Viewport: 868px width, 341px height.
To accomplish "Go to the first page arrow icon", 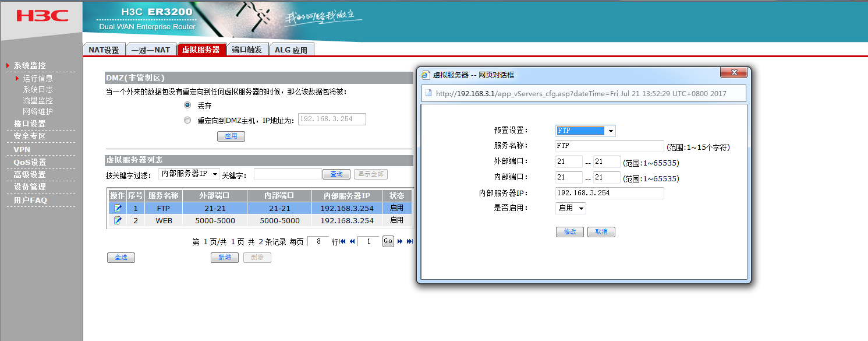I will [342, 241].
